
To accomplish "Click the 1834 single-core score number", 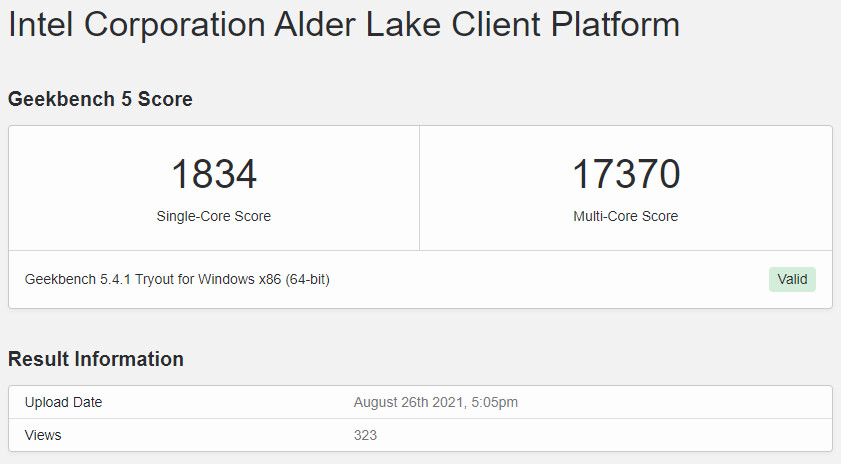I will click(213, 174).
